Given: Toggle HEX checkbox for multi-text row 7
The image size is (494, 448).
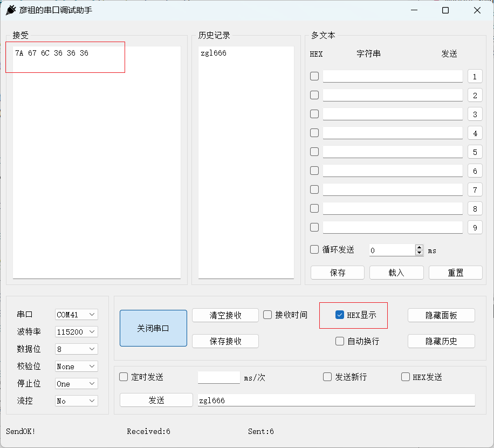Looking at the screenshot, I should pyautogui.click(x=314, y=190).
